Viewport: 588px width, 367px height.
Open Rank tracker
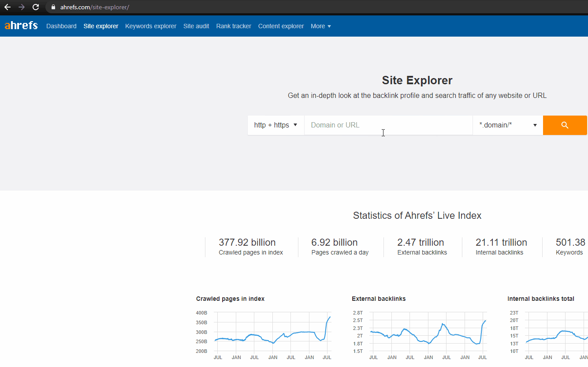[x=233, y=26]
